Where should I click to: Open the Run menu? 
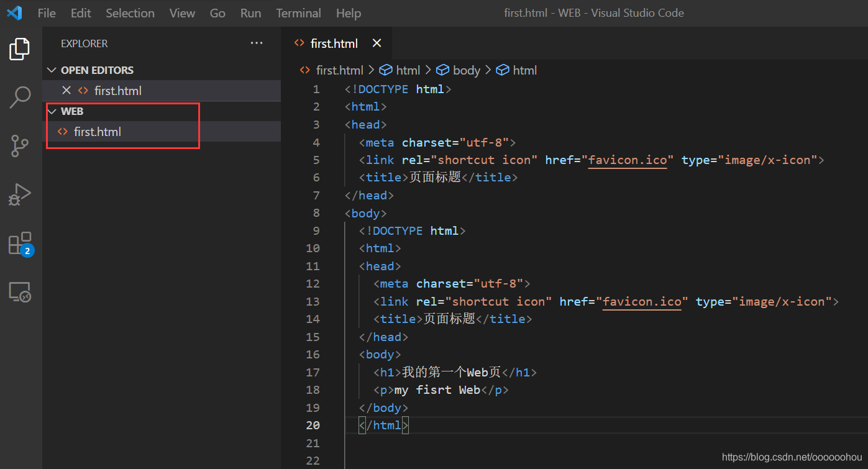point(250,13)
